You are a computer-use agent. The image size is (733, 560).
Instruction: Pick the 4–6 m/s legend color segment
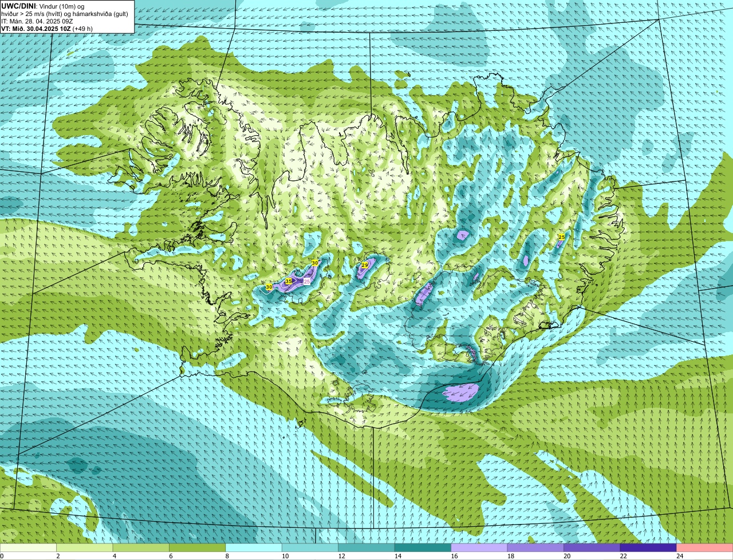141,548
